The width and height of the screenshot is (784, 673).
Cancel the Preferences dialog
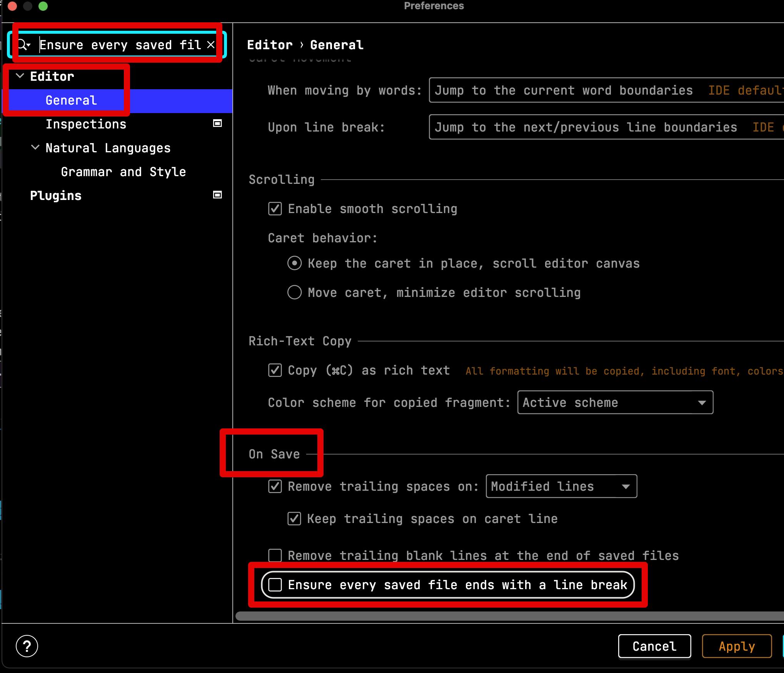click(x=654, y=646)
